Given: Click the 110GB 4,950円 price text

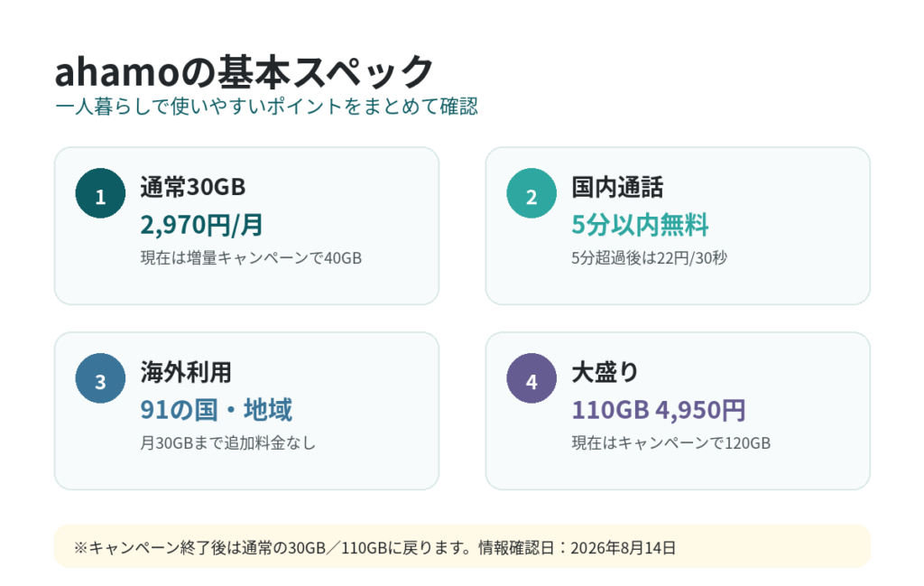Looking at the screenshot, I should [659, 410].
